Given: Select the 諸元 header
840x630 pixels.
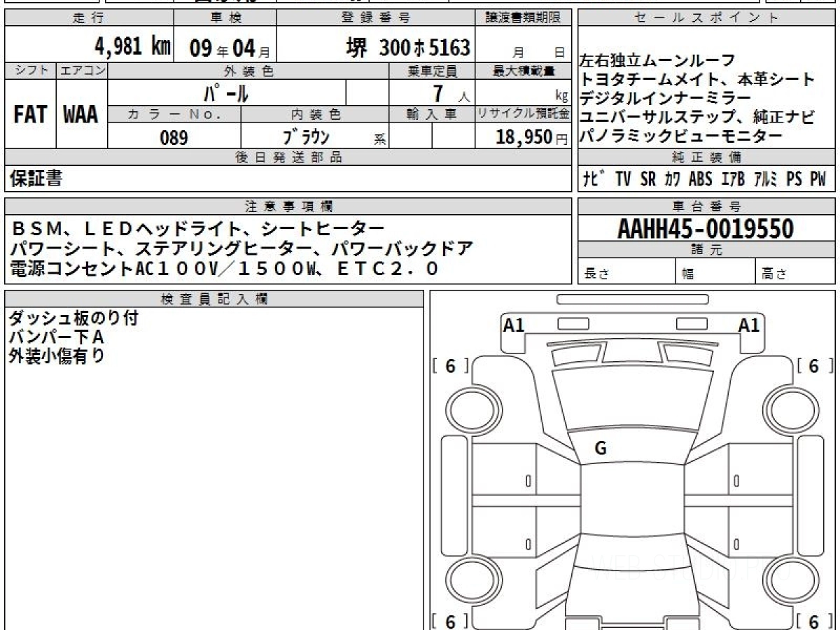Looking at the screenshot, I should (707, 250).
